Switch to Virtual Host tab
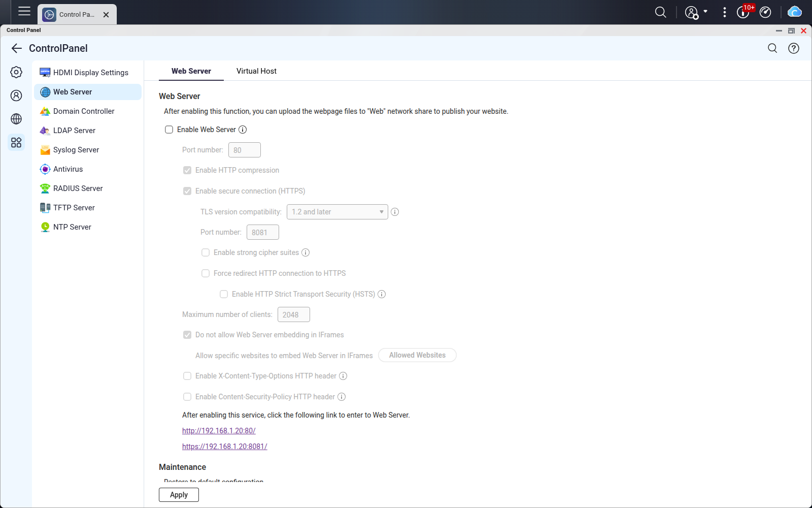This screenshot has width=812, height=508. point(256,71)
